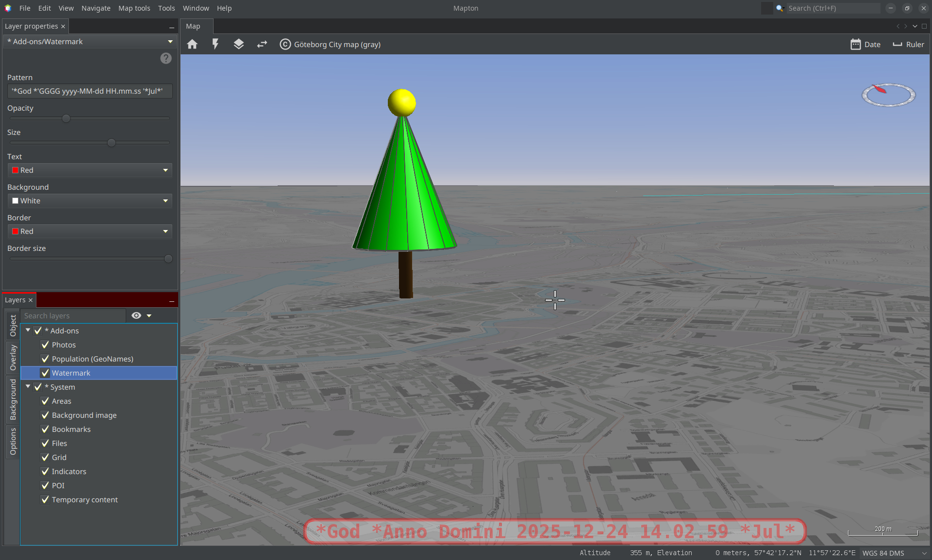Open the Background color White dropdown
This screenshot has height=560, width=932.
point(90,201)
